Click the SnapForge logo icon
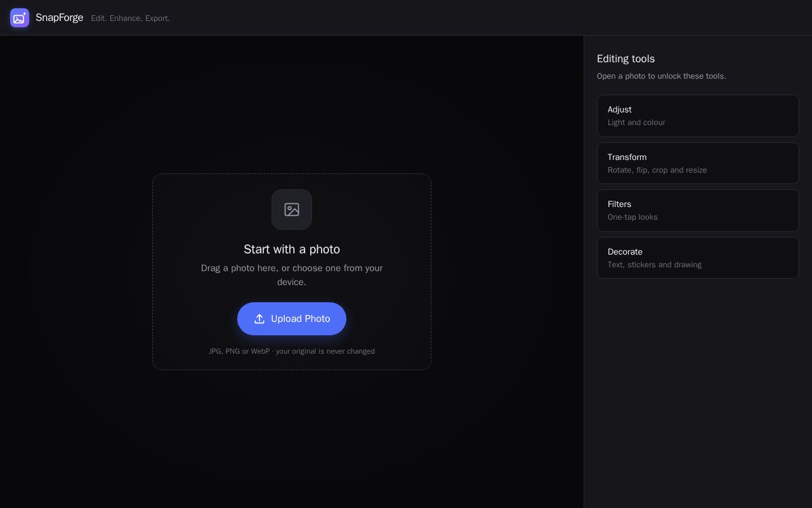 (20, 18)
